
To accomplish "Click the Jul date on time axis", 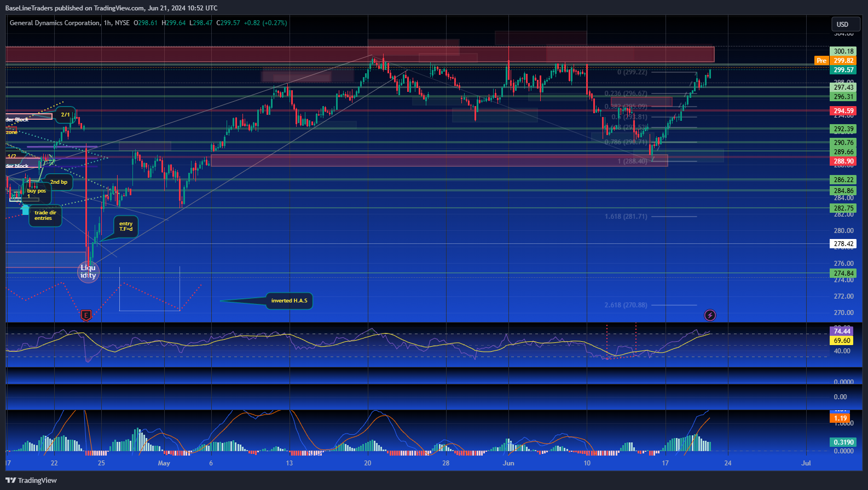I will pos(806,463).
